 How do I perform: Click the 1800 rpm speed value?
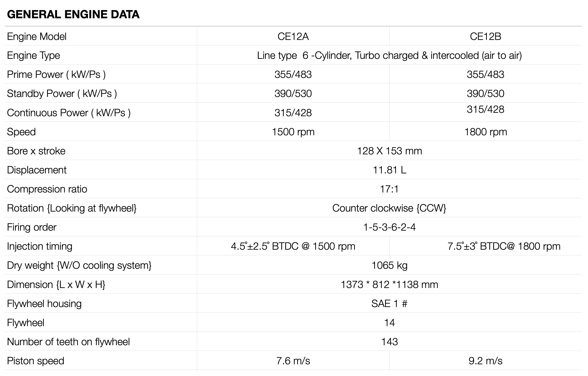pos(485,132)
